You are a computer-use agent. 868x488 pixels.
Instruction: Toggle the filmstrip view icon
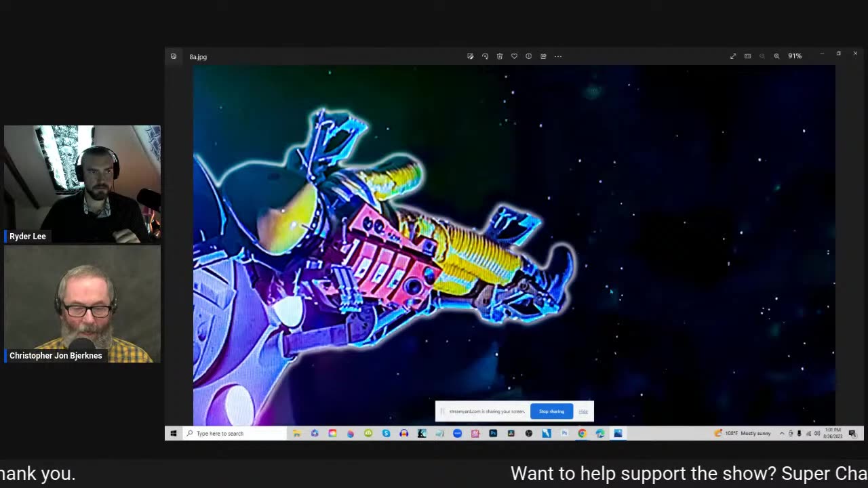[x=748, y=56]
